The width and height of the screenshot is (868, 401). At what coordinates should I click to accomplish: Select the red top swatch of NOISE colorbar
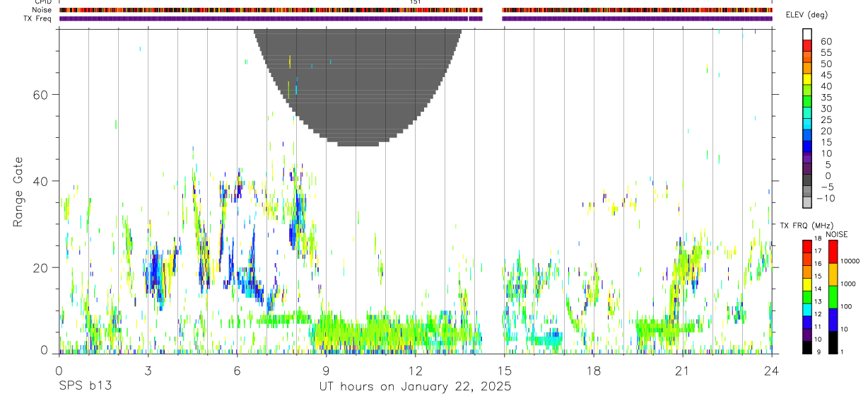(x=833, y=252)
